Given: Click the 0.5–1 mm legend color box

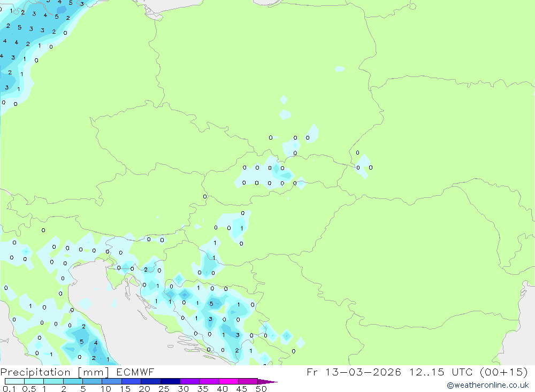Looking at the screenshot, I should click(34, 381).
